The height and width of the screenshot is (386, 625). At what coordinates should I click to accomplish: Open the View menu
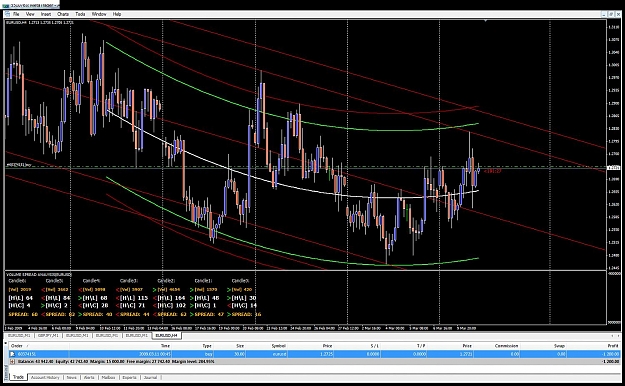(30, 14)
